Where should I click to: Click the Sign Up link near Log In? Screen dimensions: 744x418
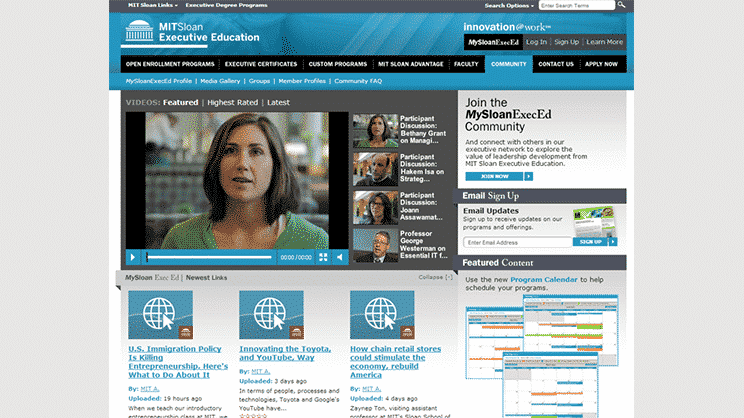(567, 42)
